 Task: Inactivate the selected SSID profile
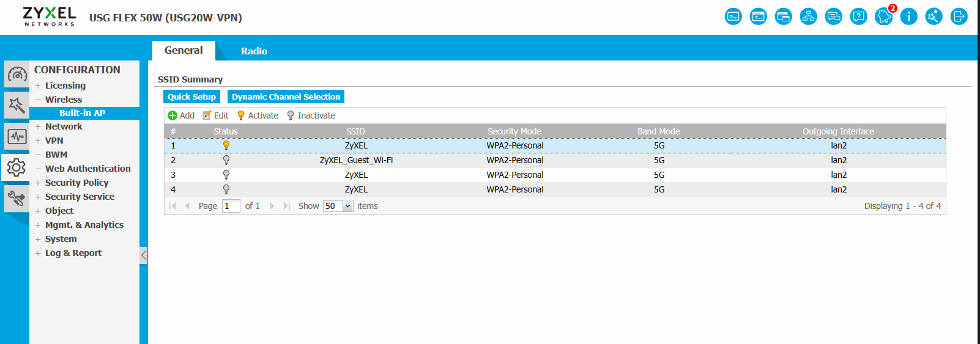(x=311, y=115)
